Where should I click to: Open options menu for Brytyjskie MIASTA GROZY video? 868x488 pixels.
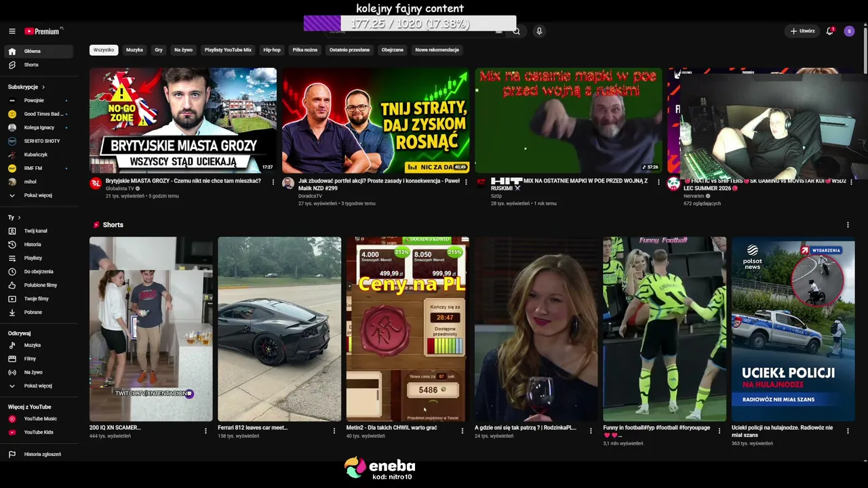click(273, 182)
